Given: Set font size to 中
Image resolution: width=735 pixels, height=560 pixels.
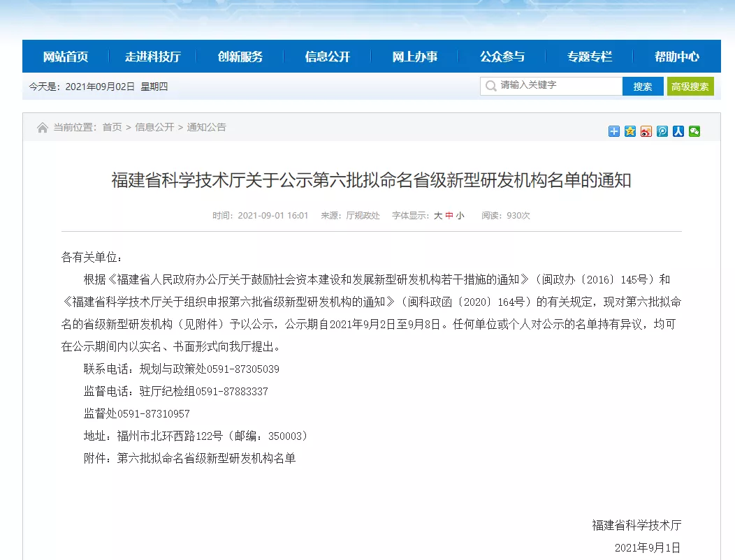Looking at the screenshot, I should (x=449, y=216).
